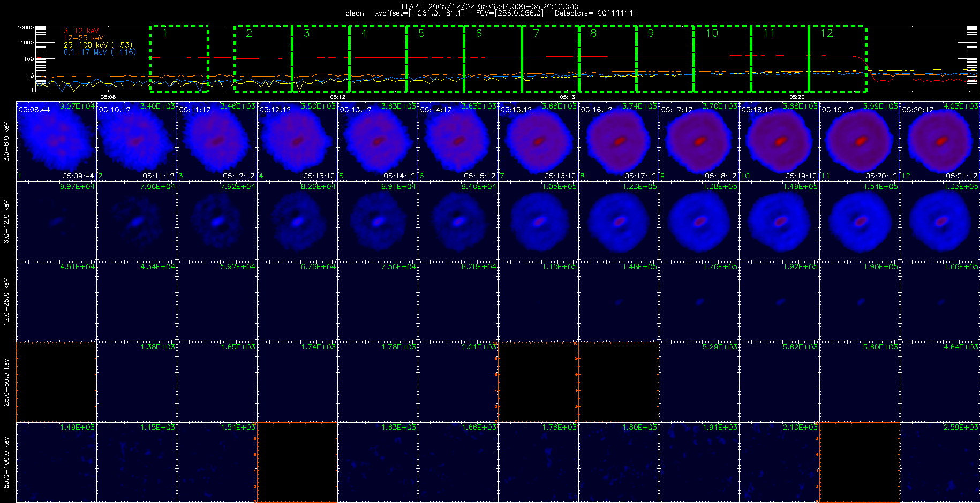This screenshot has height=503, width=980.
Task: Click the 05:20 time-axis tick label
Action: (797, 97)
